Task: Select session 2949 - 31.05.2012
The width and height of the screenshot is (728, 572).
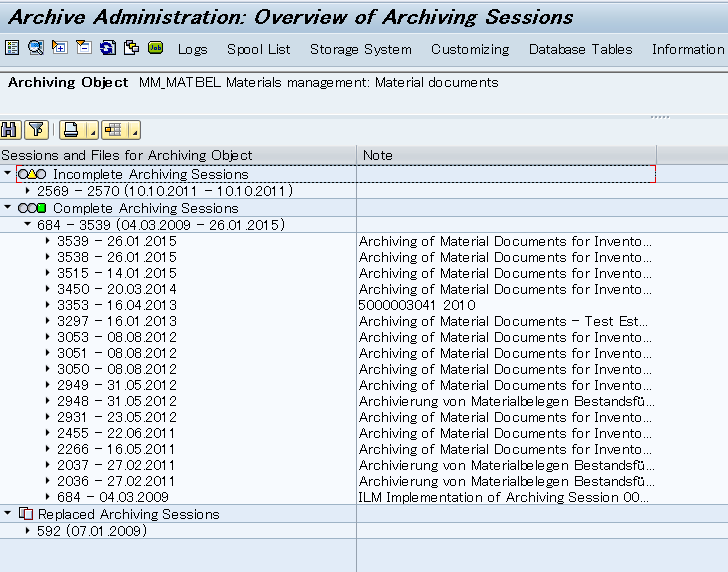Action: [117, 385]
